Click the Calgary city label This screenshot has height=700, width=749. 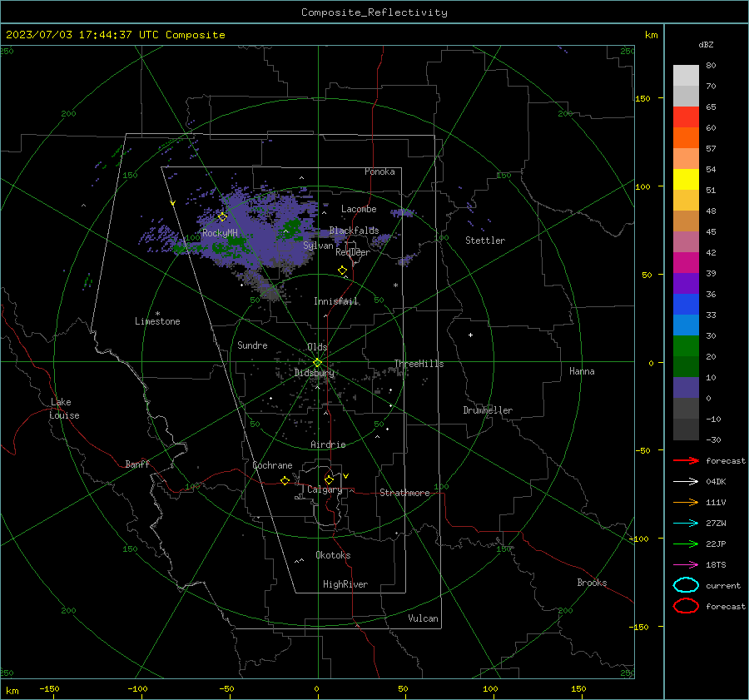coord(325,489)
